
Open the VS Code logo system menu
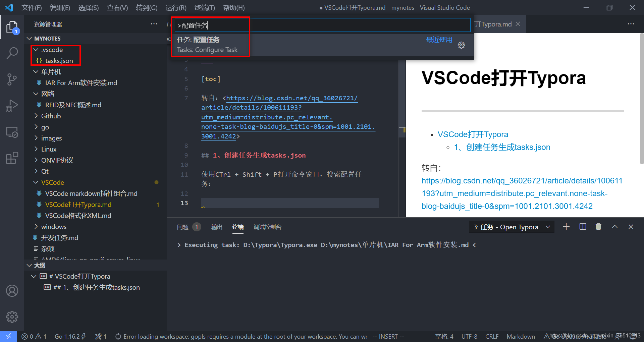coord(9,7)
